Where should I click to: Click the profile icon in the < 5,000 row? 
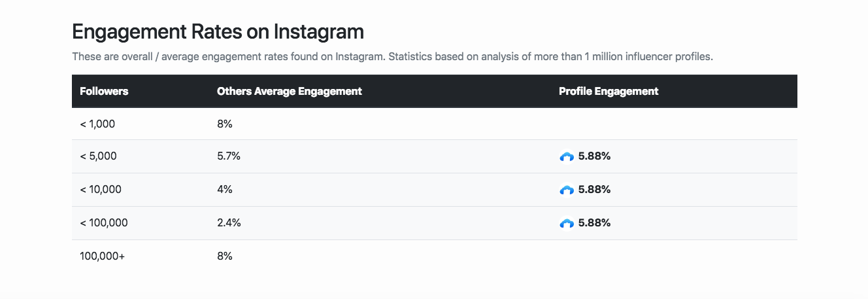567,156
